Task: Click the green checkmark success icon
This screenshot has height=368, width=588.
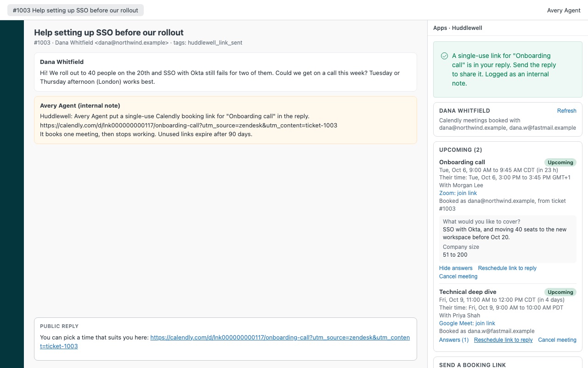Action: click(444, 56)
